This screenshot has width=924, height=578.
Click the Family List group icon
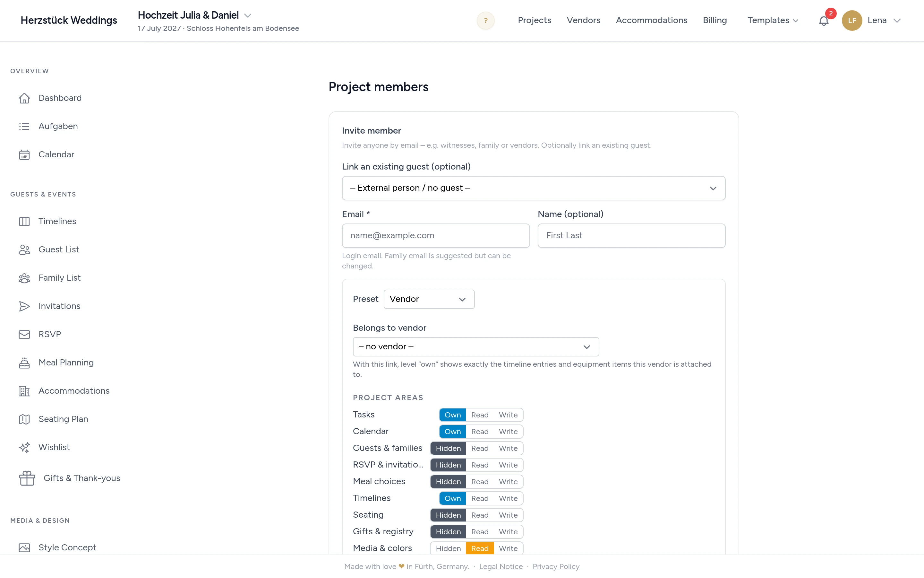[24, 278]
